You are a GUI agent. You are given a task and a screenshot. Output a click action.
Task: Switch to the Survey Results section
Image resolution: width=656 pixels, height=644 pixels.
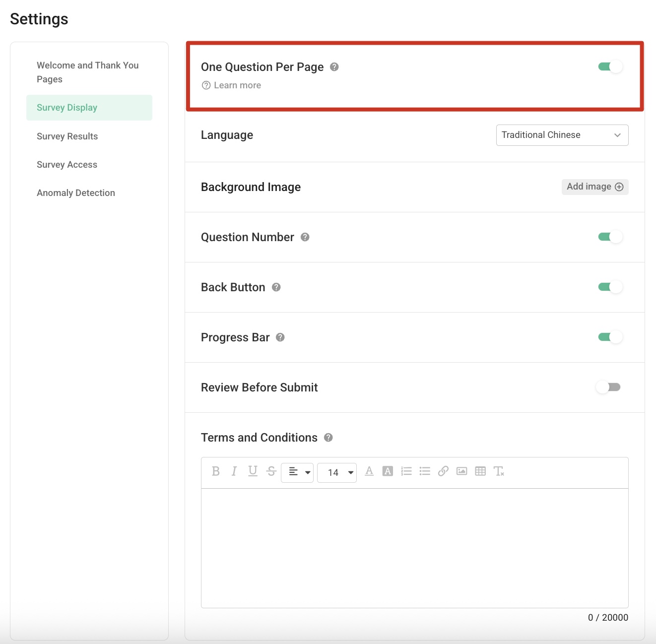[67, 136]
